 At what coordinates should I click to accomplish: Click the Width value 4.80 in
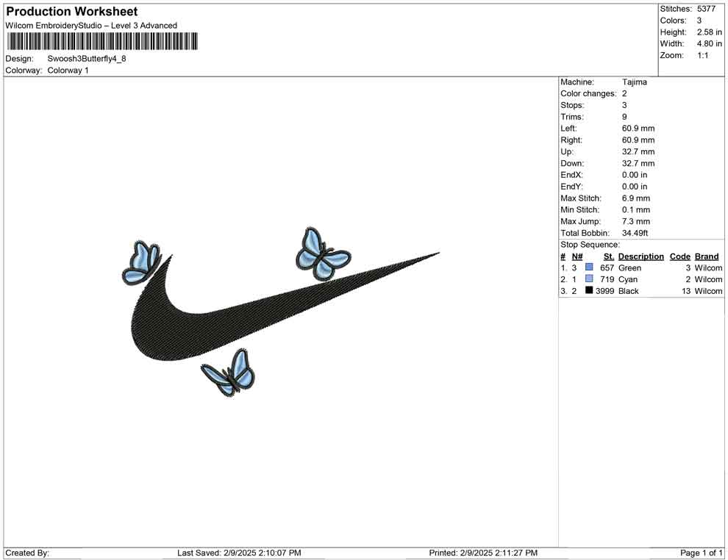tap(710, 43)
